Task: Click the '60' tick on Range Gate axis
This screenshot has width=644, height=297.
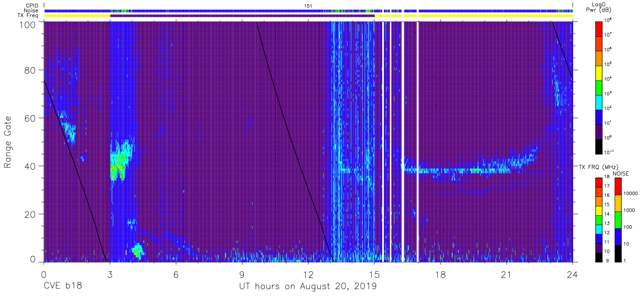Action: click(30, 118)
